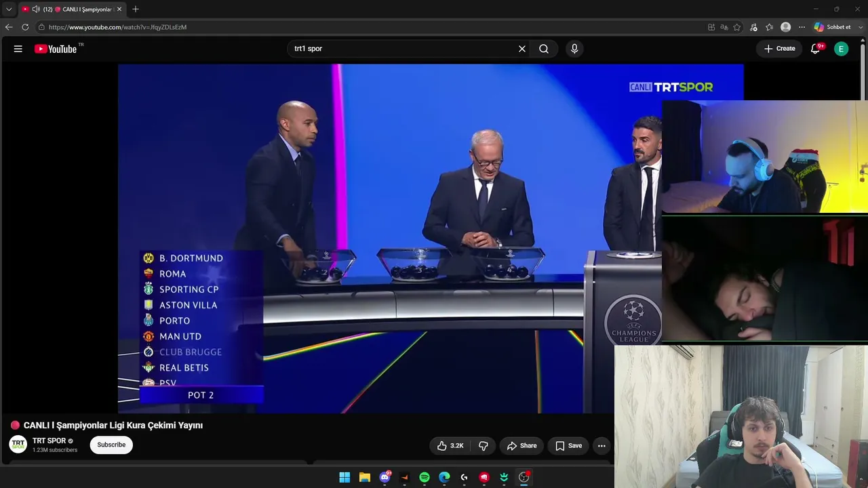Click the "1.23M subscribers" text
868x488 pixels.
click(55, 450)
